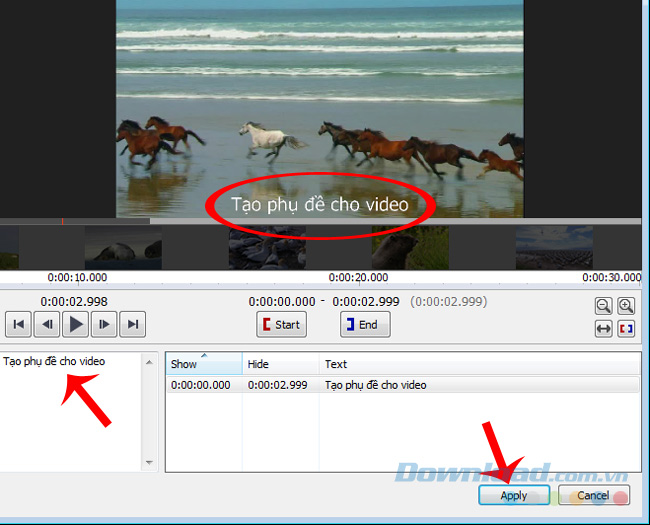Viewport: 650px width, 525px height.
Task: Step forward one frame
Action: pos(104,324)
